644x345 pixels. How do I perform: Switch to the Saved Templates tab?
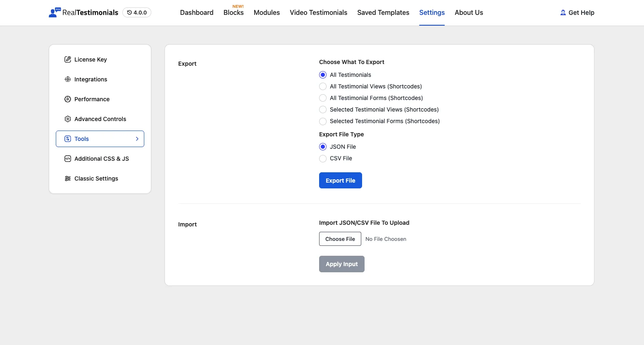[383, 12]
